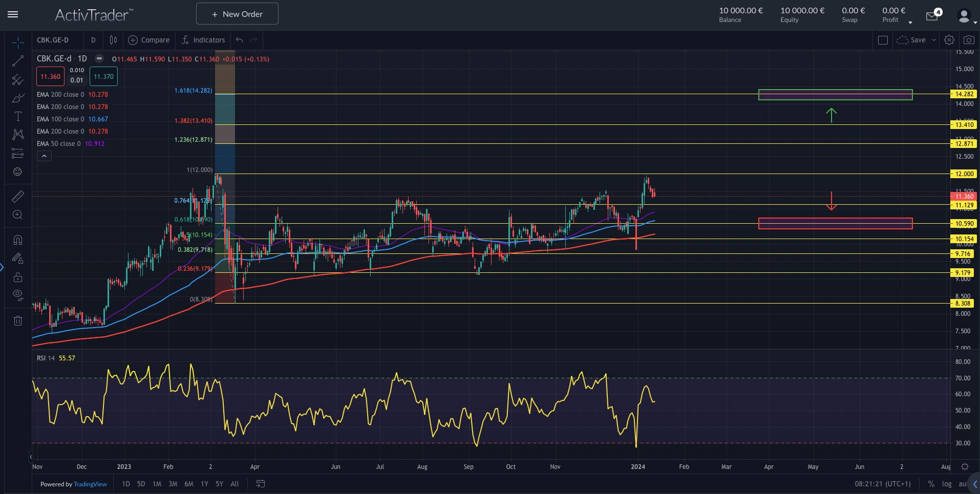980x494 pixels.
Task: Select the Text annotation tool
Action: pyautogui.click(x=17, y=117)
